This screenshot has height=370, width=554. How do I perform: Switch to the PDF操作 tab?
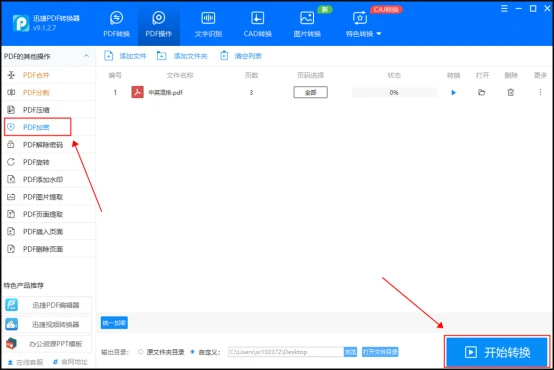click(x=159, y=24)
